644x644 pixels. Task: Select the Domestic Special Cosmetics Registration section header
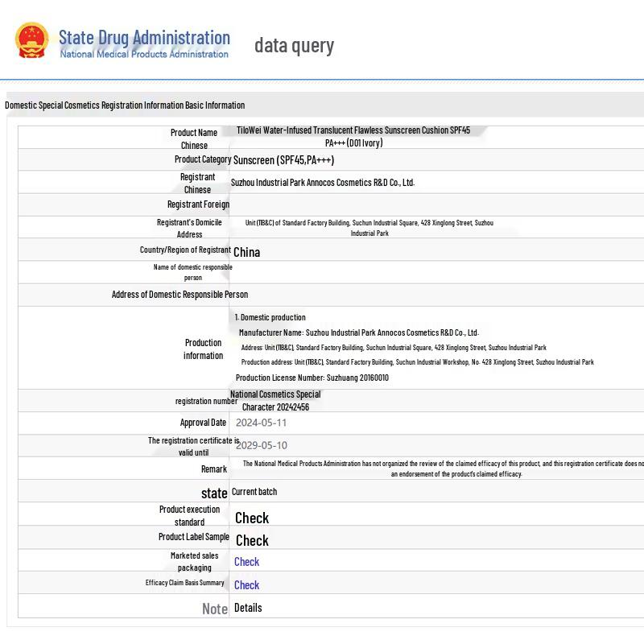click(x=125, y=105)
